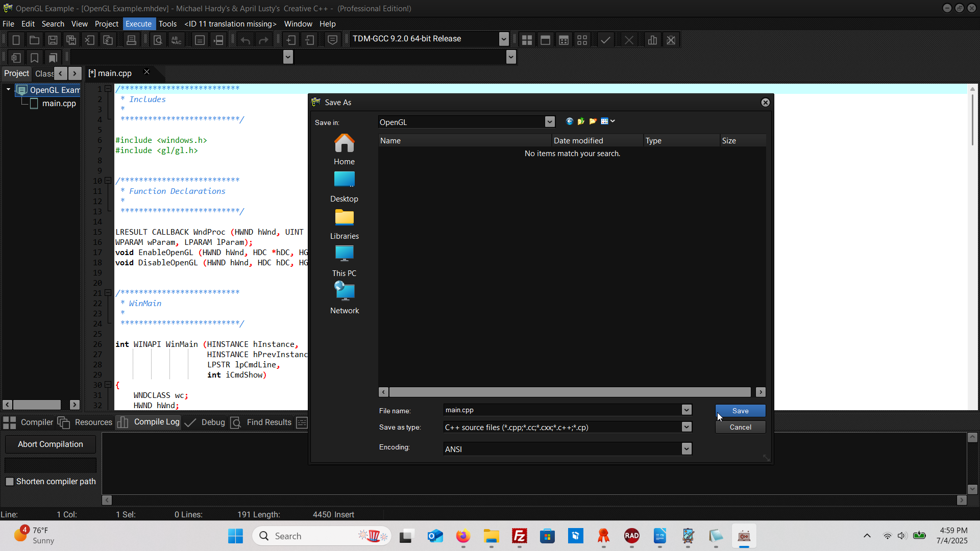Open the TDM-GCC compiler set dropdown

point(504,39)
